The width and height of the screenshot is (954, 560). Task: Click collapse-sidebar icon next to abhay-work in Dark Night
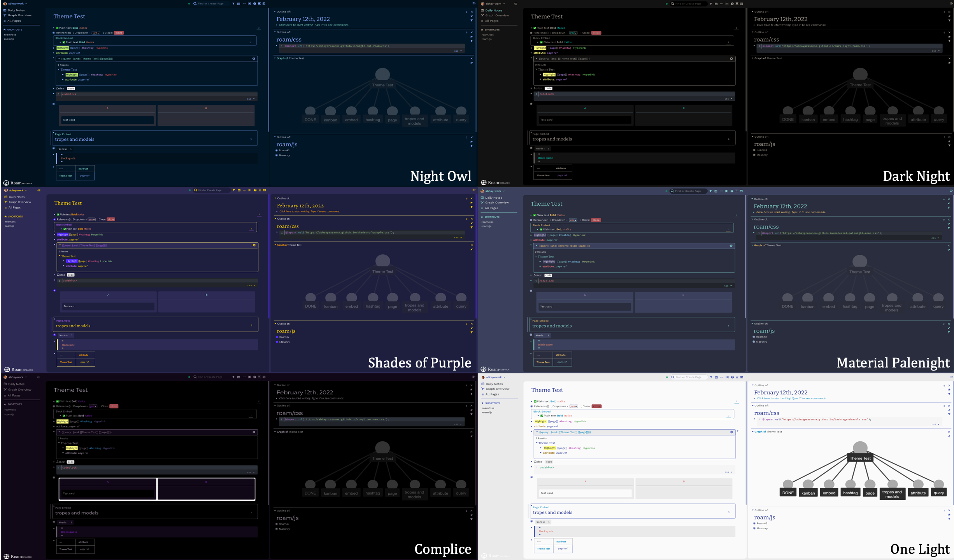pyautogui.click(x=516, y=3)
